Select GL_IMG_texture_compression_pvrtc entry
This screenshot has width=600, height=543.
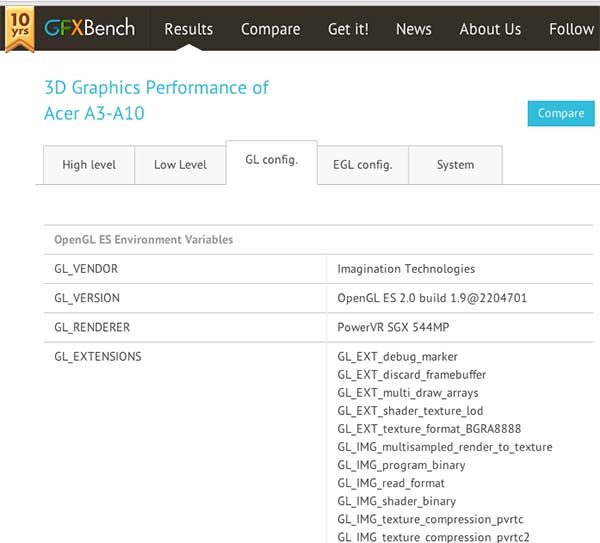[430, 520]
